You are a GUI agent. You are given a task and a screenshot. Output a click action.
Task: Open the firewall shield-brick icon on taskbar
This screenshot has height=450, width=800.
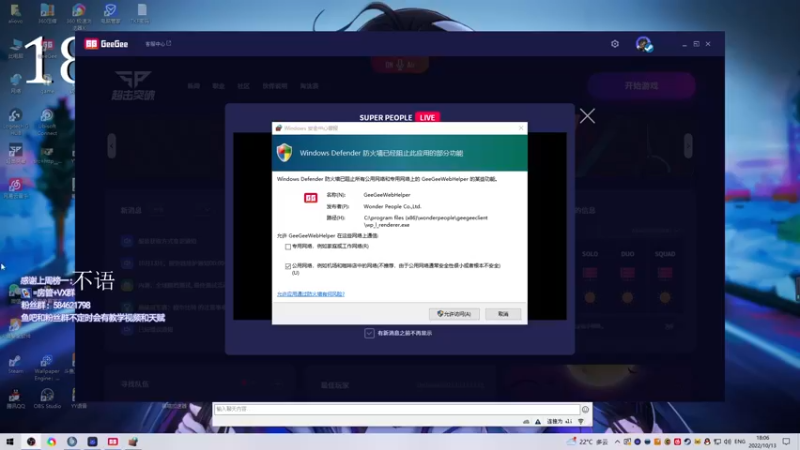[x=133, y=441]
